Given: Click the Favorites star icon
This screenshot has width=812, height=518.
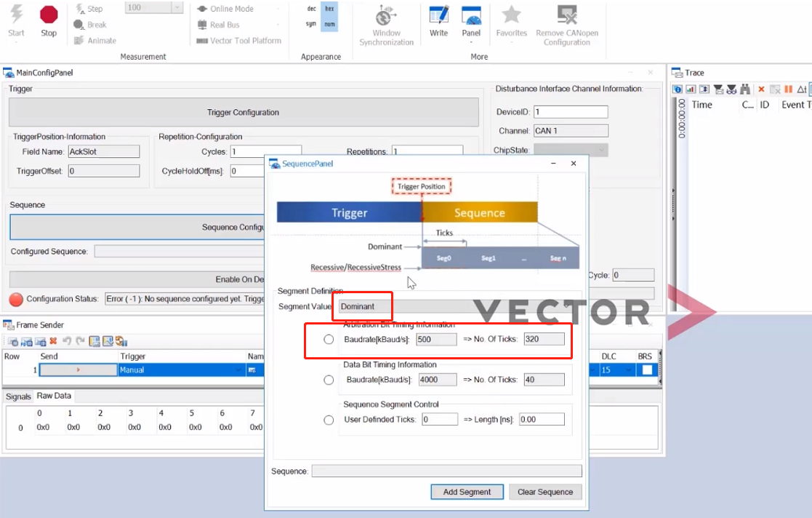Looking at the screenshot, I should click(x=511, y=15).
